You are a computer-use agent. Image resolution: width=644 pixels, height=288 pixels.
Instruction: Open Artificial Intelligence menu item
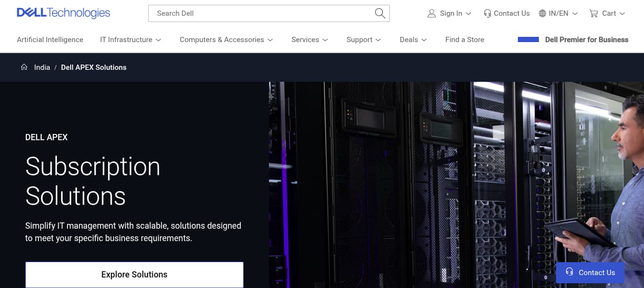click(x=50, y=40)
